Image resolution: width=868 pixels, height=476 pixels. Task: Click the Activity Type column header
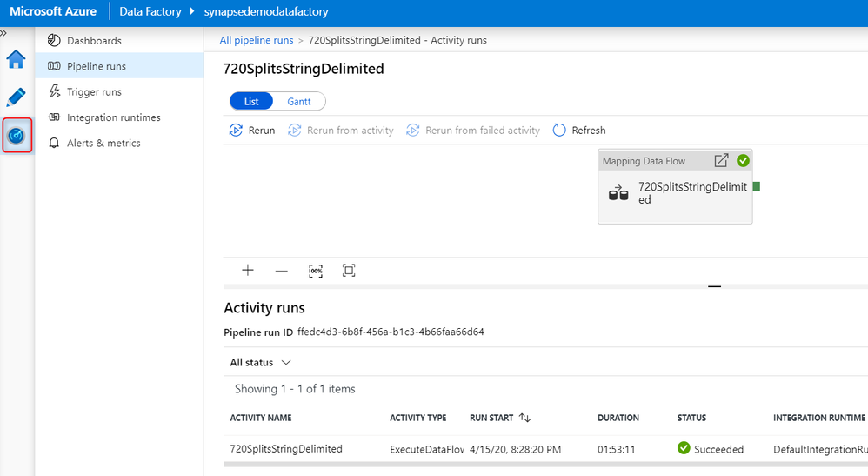pyautogui.click(x=418, y=418)
